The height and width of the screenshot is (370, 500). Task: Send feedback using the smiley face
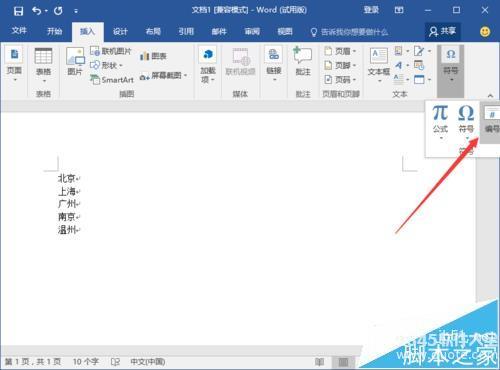tap(485, 32)
